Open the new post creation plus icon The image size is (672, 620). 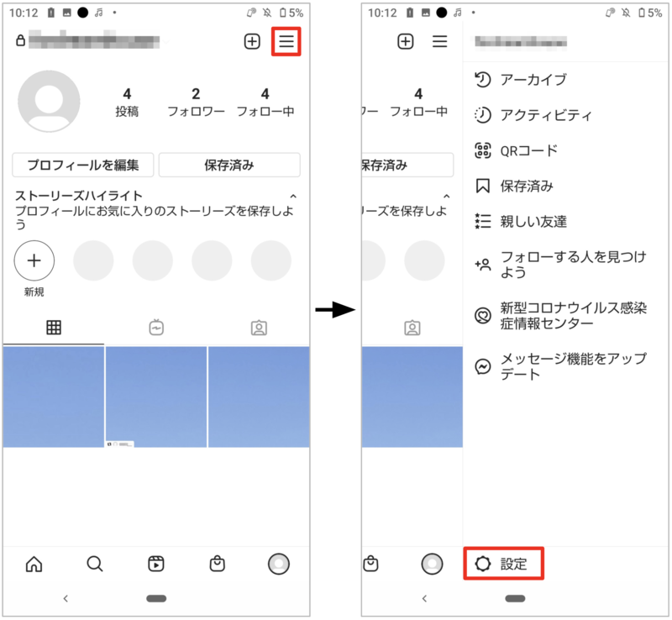tap(251, 40)
